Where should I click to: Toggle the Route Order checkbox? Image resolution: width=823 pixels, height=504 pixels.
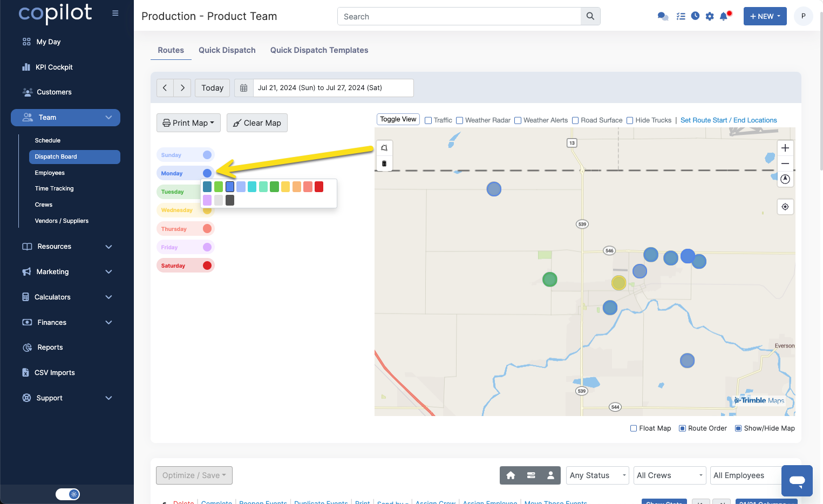[x=682, y=428]
